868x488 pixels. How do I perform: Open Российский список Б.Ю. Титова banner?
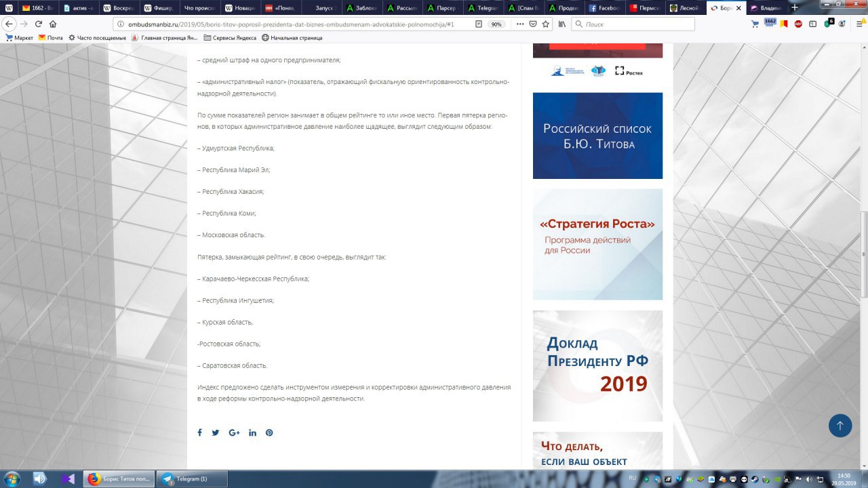(597, 136)
